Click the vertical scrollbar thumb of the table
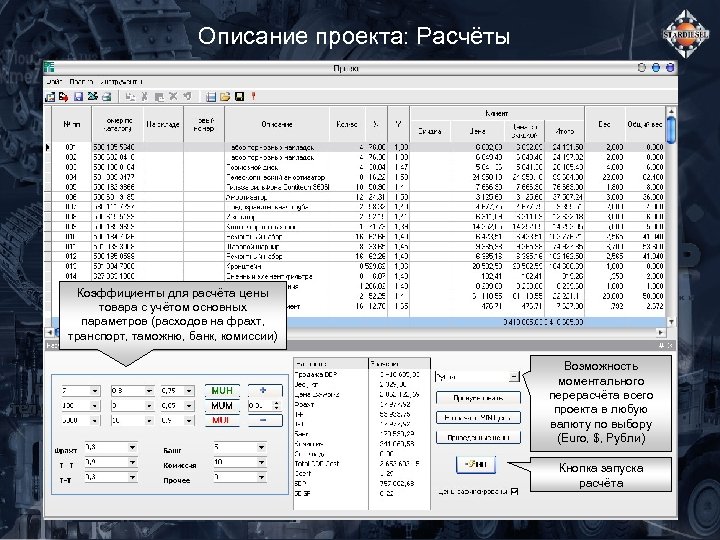 pos(670,130)
